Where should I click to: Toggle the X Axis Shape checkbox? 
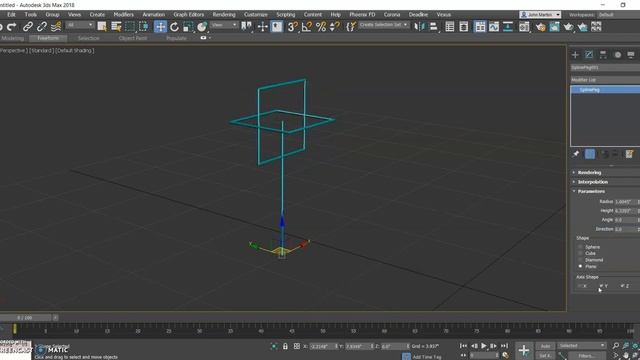tap(580, 286)
